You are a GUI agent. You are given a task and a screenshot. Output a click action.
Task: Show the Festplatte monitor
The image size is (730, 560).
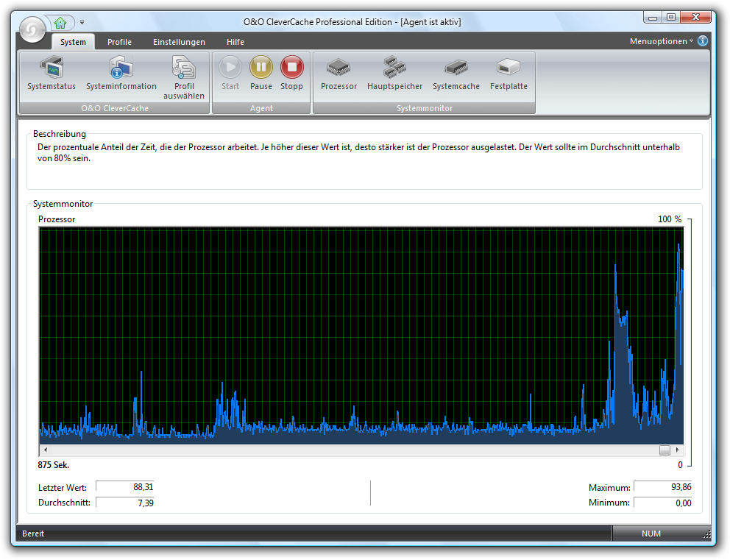508,74
